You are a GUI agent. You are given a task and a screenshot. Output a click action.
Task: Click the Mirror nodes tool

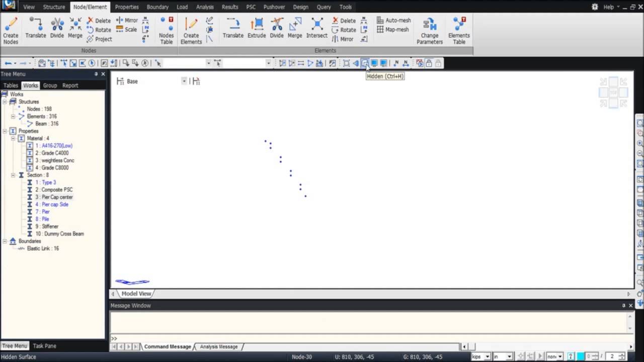(127, 20)
